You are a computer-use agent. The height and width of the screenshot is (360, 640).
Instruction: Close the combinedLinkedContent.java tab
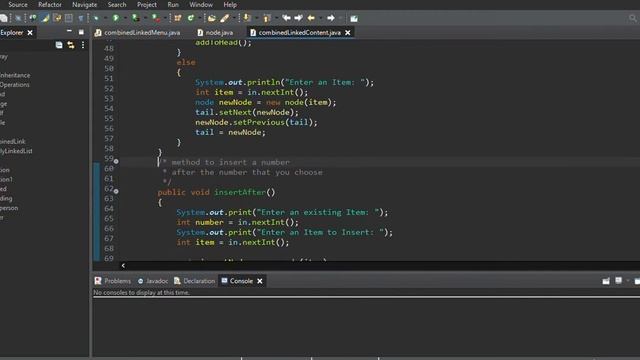(348, 33)
